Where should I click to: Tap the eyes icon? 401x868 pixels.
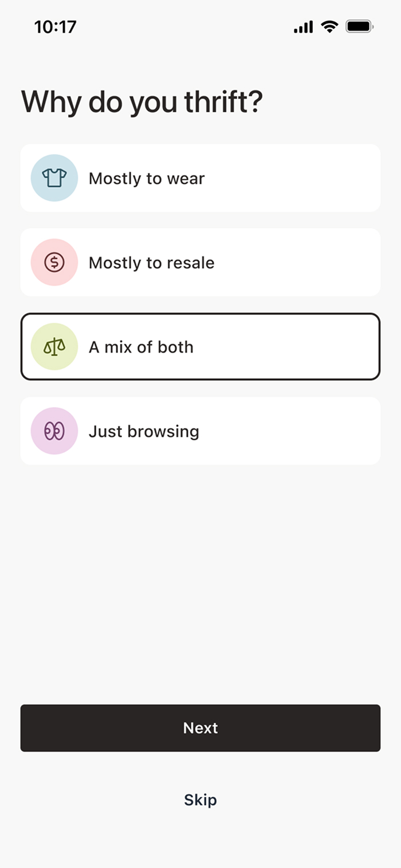pyautogui.click(x=54, y=431)
